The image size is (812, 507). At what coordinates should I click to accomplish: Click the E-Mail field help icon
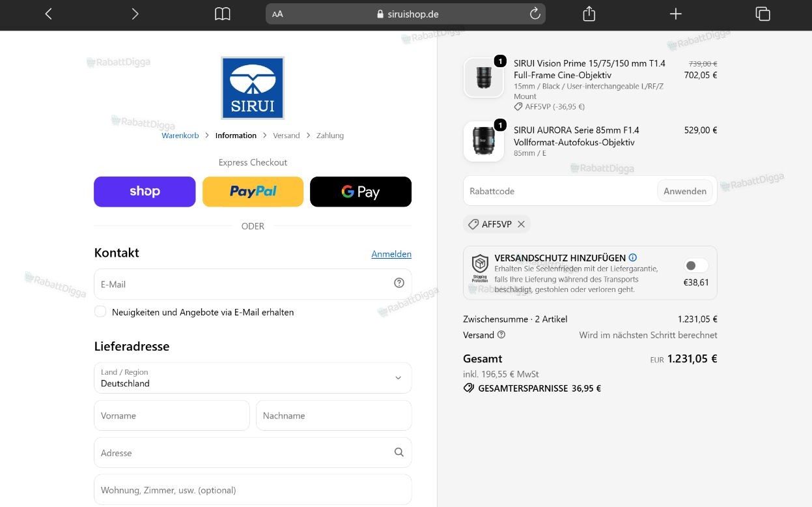(x=399, y=283)
